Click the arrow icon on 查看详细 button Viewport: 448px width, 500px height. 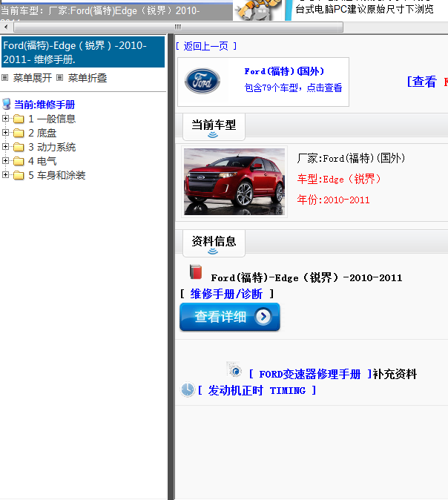tap(263, 317)
